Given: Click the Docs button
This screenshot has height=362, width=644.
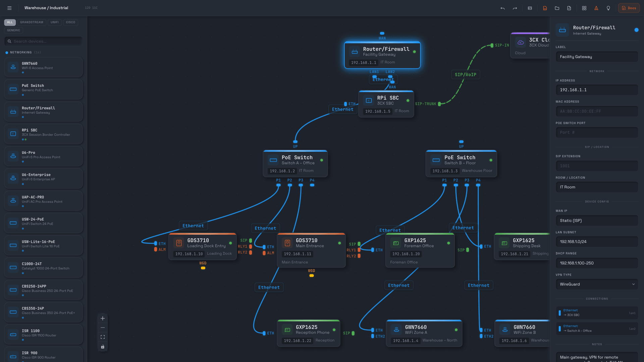Looking at the screenshot, I should (629, 8).
